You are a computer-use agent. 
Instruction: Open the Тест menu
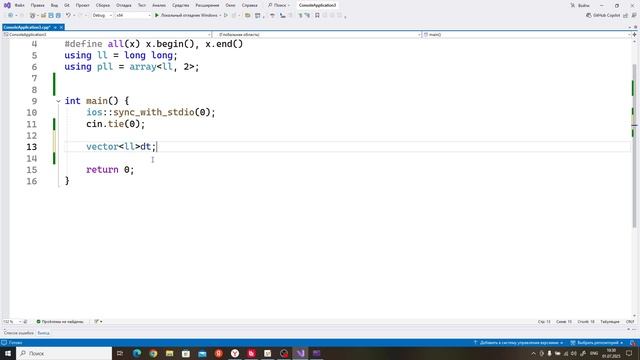tap(142, 5)
